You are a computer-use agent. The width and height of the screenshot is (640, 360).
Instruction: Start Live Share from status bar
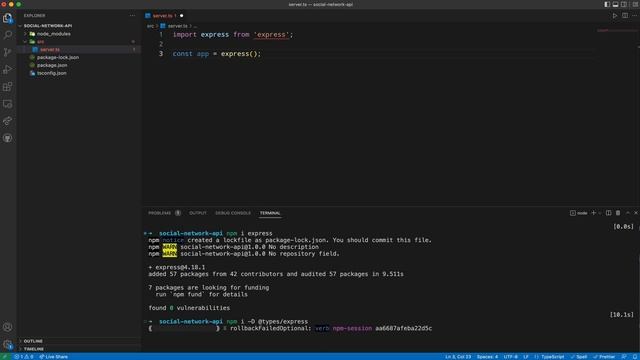[53, 356]
